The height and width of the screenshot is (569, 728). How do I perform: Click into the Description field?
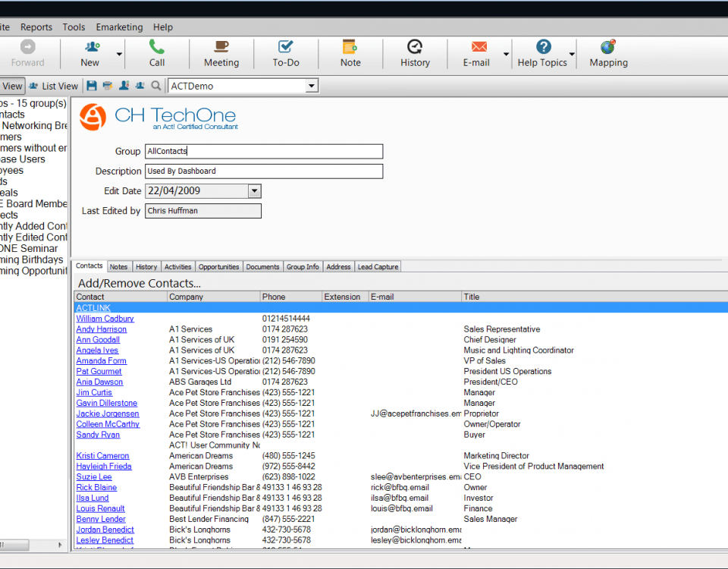coord(264,171)
